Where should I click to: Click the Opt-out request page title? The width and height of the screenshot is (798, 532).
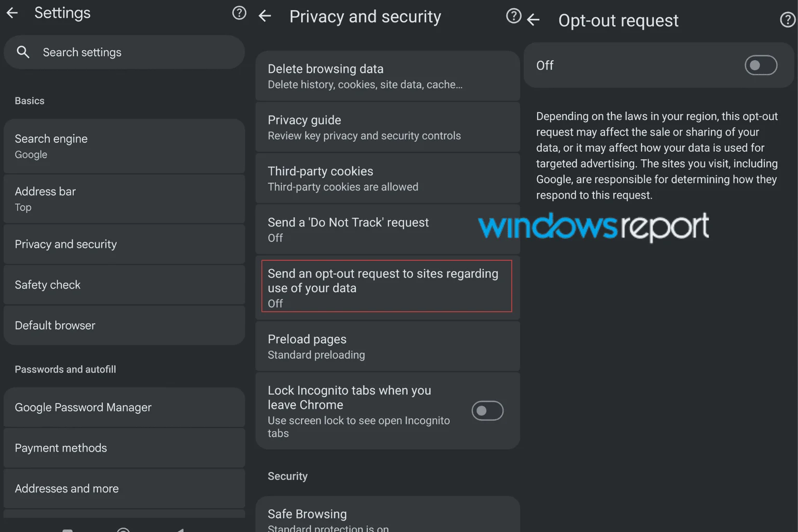[x=618, y=20]
